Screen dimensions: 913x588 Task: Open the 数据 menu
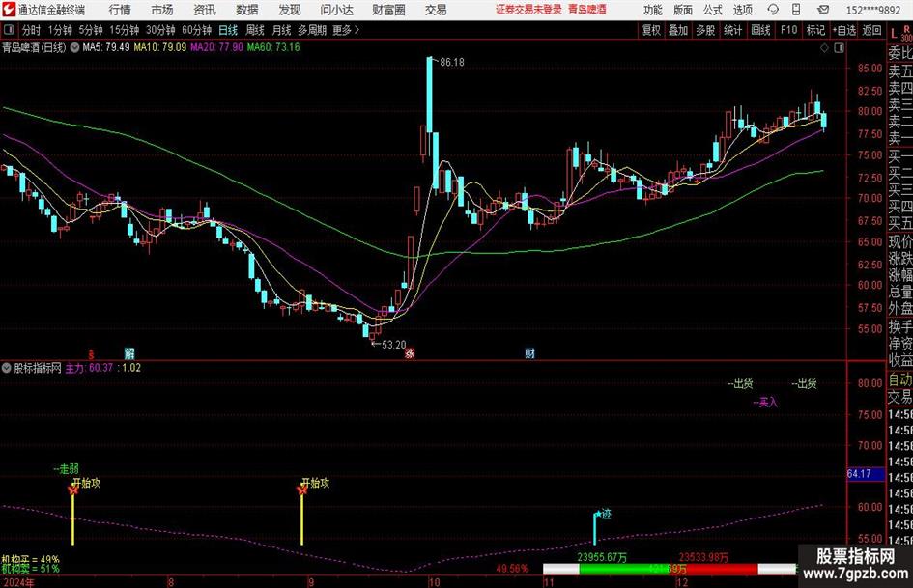247,10
